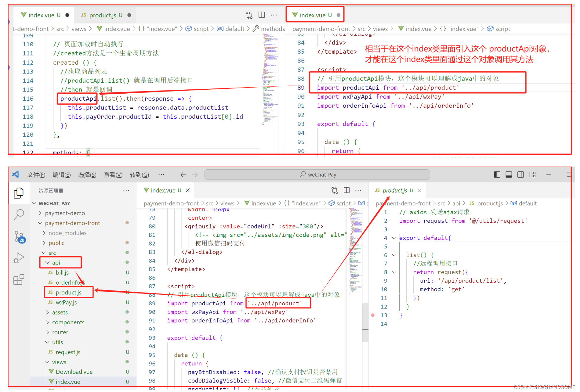Viewport: 580px width, 392px height.
Task: Go forward with the right arrow
Action: 195,174
